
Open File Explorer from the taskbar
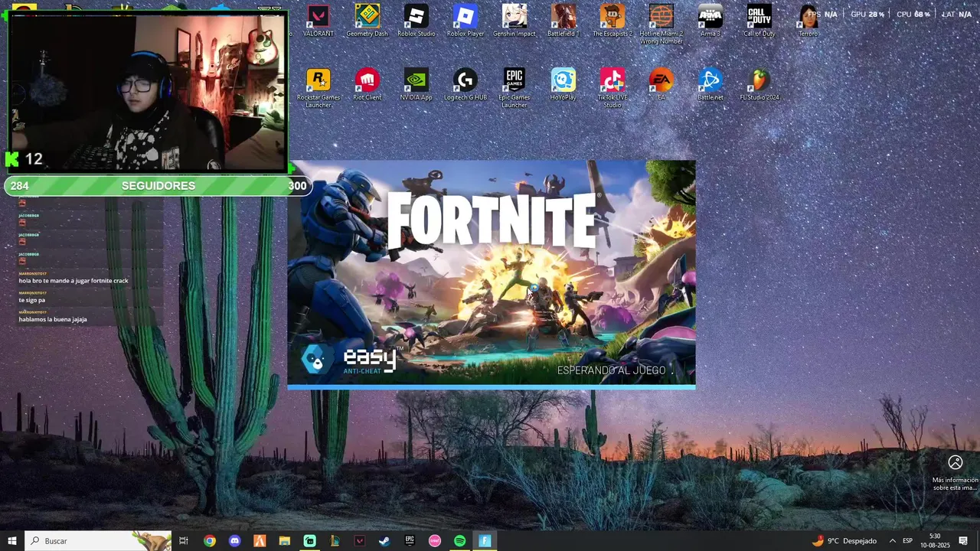pos(285,541)
